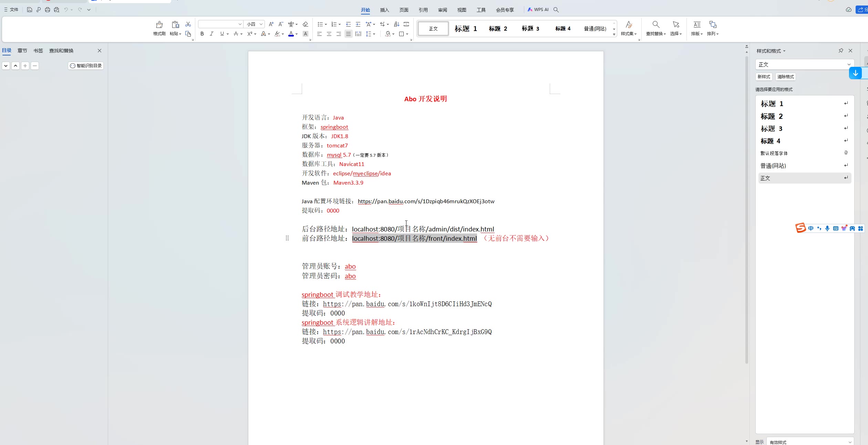Click the Cut scissors icon
The image size is (868, 445).
pos(188,24)
